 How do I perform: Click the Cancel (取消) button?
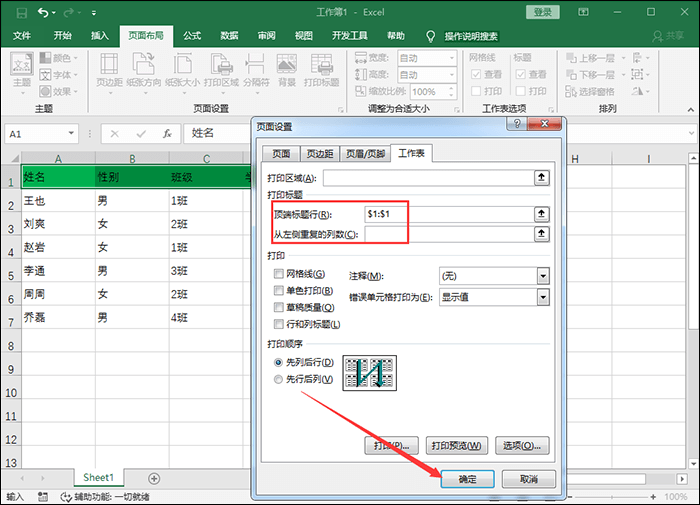tap(529, 479)
